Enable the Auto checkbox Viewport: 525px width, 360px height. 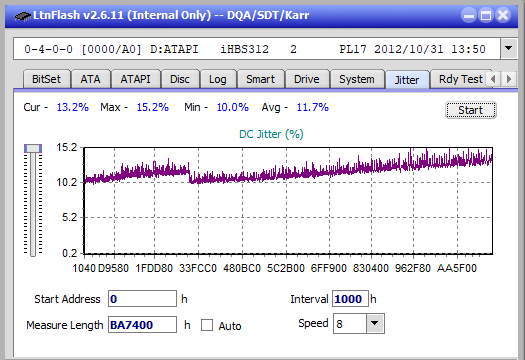[207, 325]
